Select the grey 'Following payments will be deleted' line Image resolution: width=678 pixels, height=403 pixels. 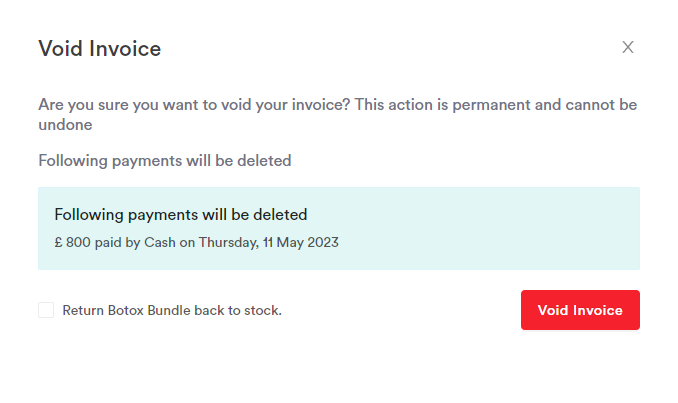pos(165,161)
